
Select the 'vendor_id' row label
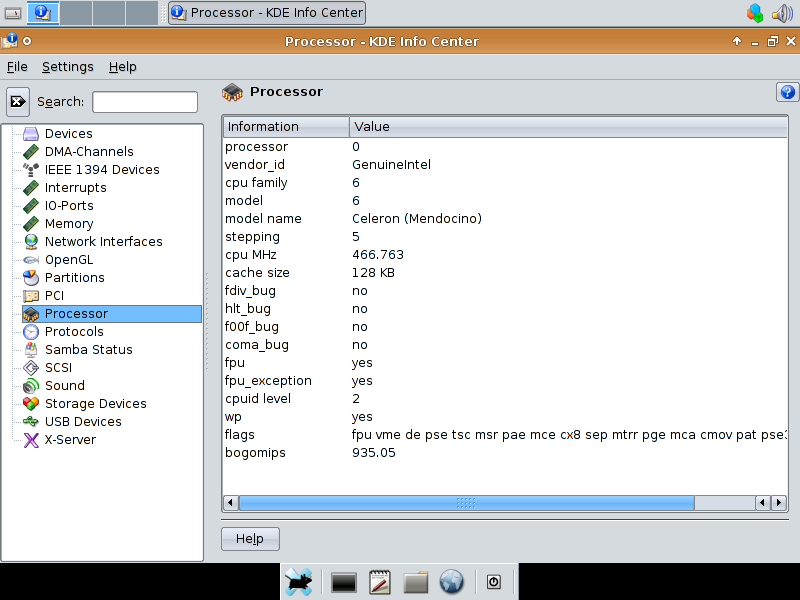coord(255,165)
